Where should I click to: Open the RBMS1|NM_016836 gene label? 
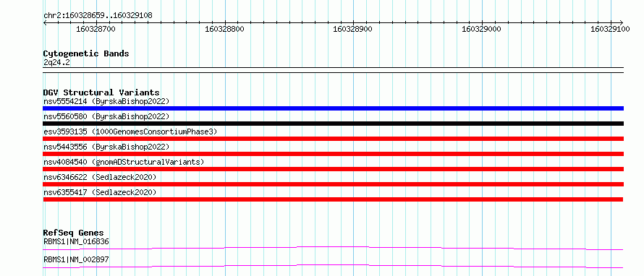76,241
